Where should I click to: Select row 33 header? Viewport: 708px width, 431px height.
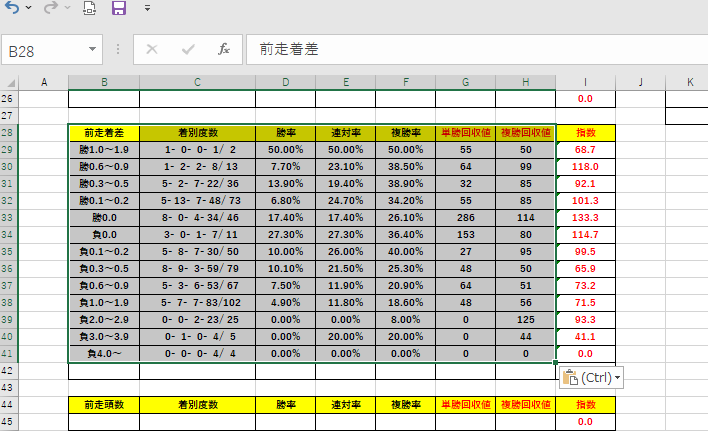click(x=8, y=218)
